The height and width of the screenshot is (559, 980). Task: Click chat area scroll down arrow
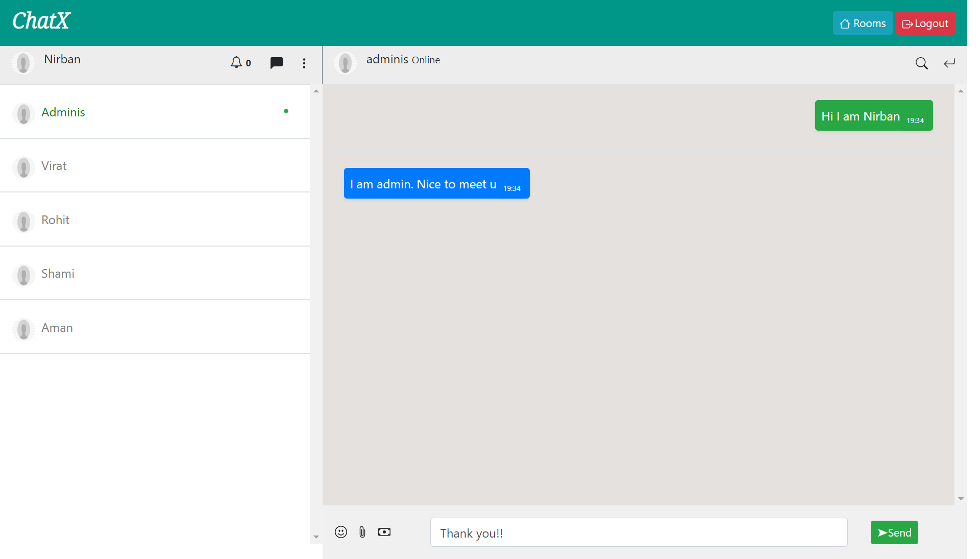[961, 499]
